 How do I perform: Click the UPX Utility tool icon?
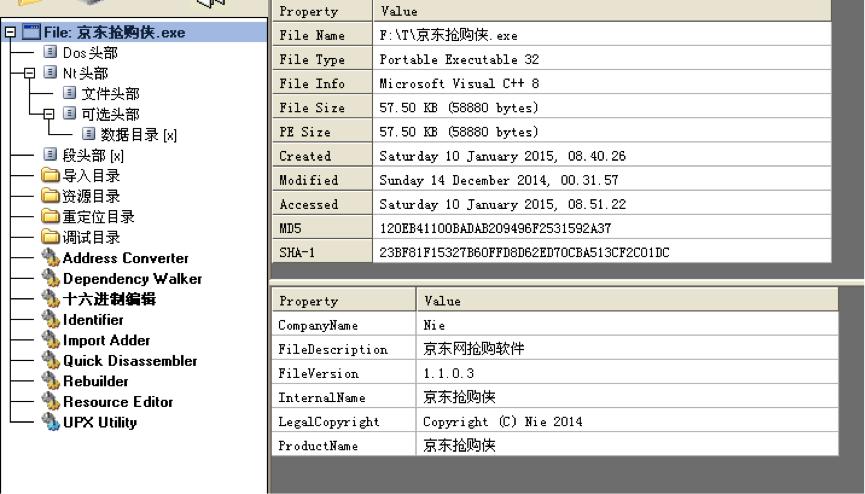click(x=50, y=422)
